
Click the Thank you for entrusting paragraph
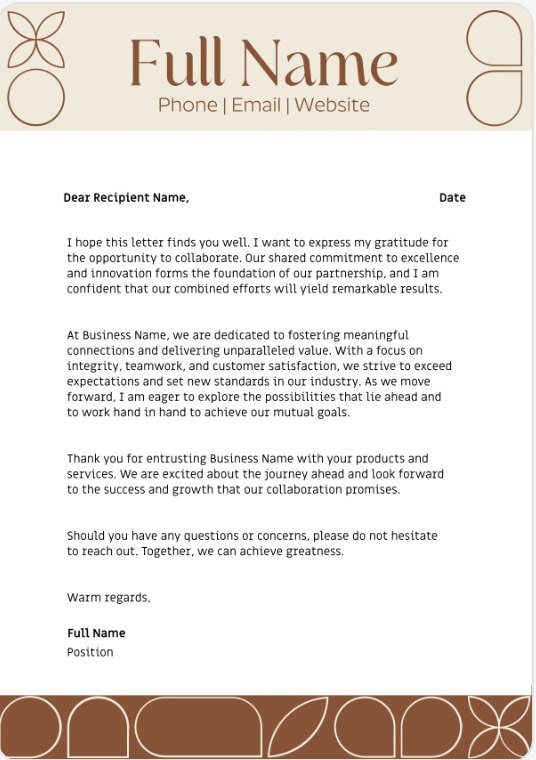coord(255,474)
